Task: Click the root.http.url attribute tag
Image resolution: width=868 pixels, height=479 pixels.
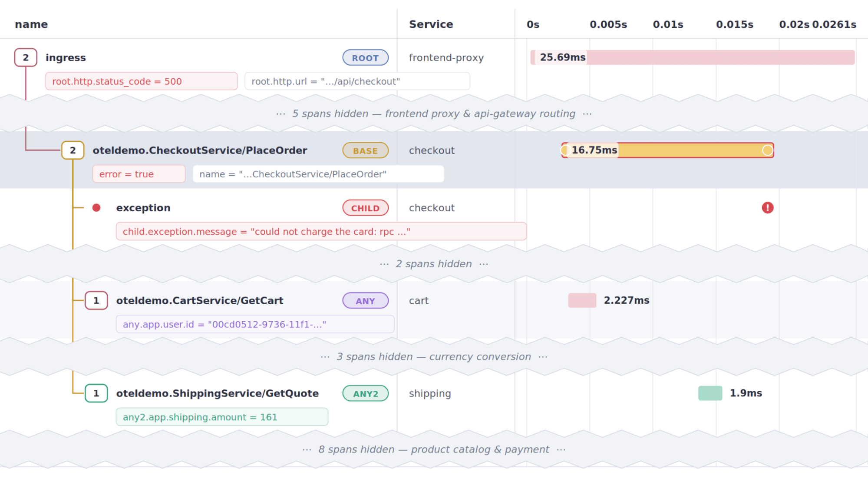Action: pos(357,81)
